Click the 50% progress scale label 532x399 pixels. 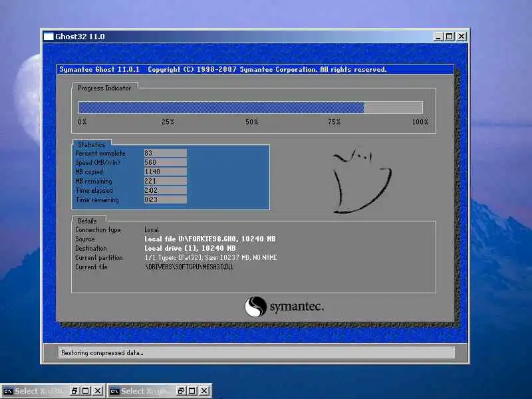tap(252, 122)
